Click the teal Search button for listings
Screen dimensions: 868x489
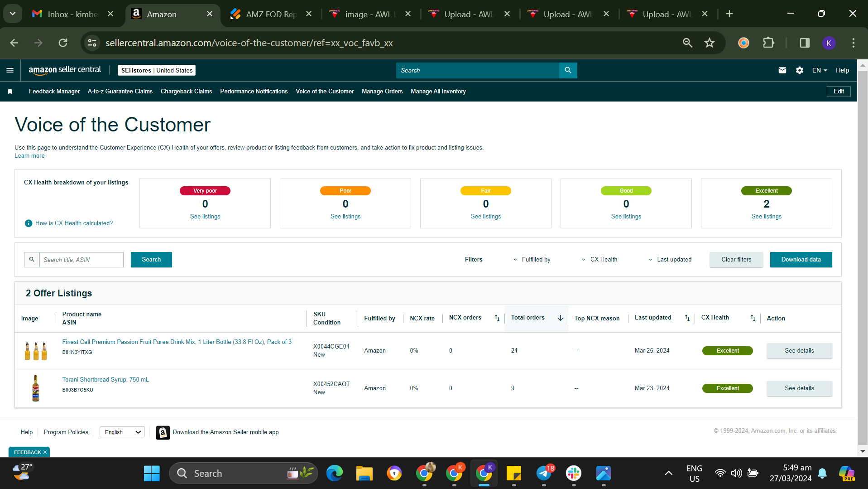pyautogui.click(x=151, y=260)
